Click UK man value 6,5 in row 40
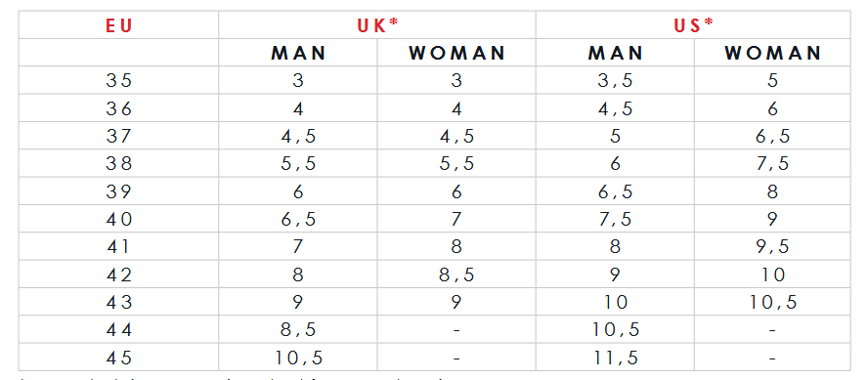Viewport: 868px width, 380px height. click(x=298, y=220)
